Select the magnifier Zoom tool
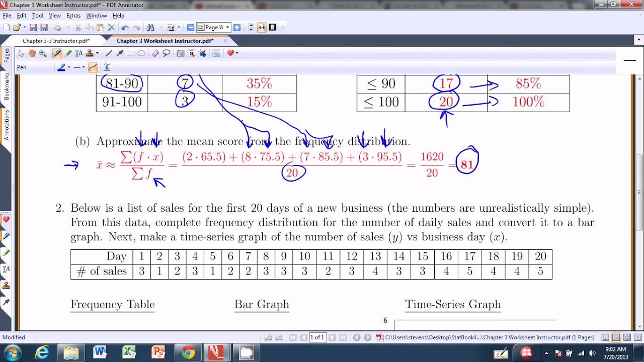Viewport: 644px width, 362px height. click(x=43, y=53)
